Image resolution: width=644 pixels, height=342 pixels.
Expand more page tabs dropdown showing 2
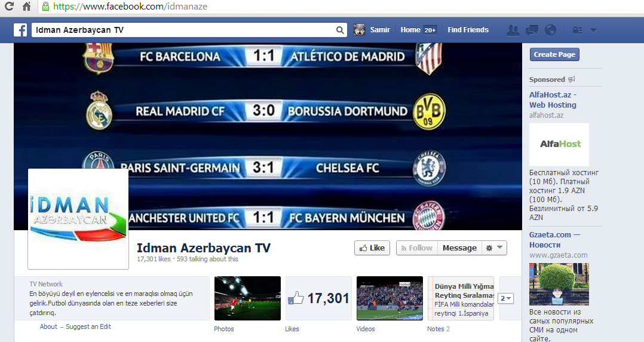tap(505, 298)
